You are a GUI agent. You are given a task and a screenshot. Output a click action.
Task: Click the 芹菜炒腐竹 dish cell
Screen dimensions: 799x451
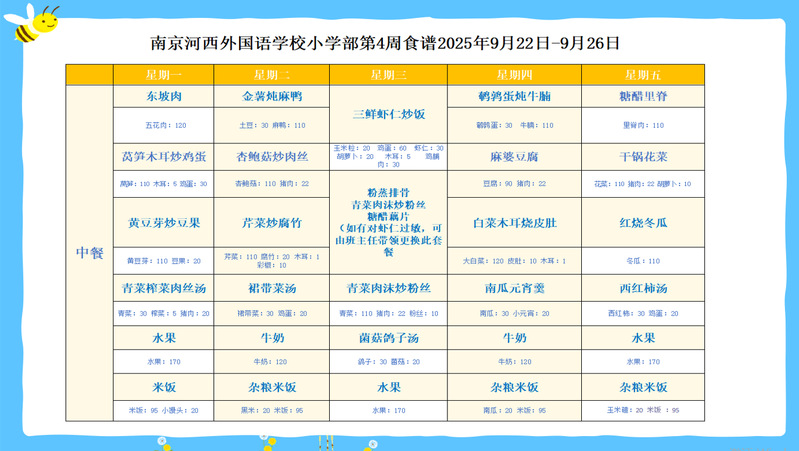271,223
